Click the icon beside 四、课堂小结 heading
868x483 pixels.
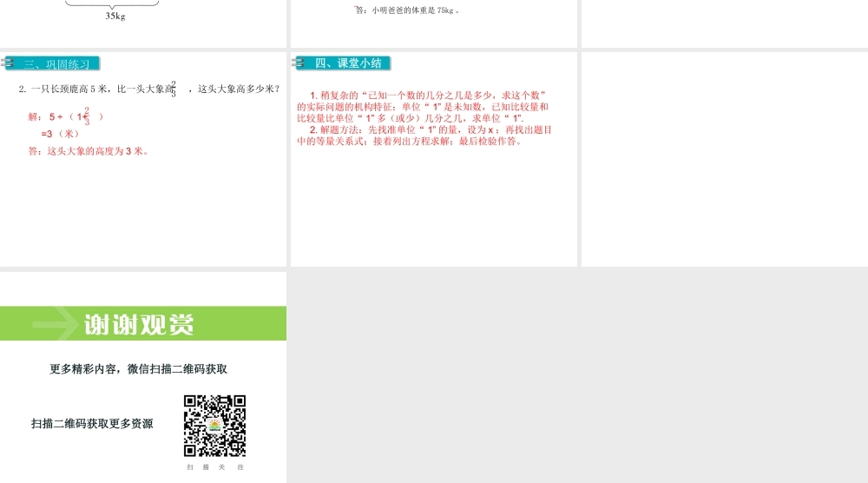pyautogui.click(x=300, y=63)
